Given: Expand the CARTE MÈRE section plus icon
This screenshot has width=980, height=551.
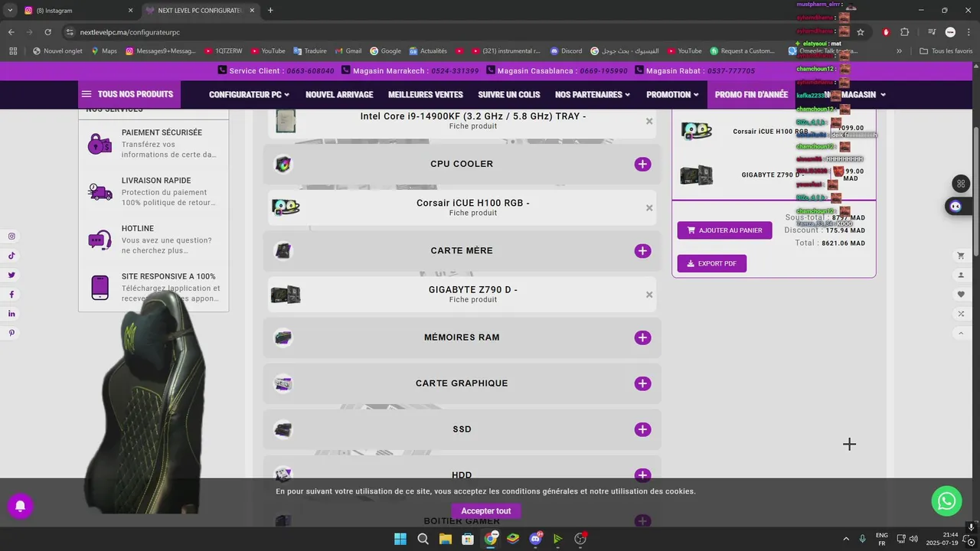Looking at the screenshot, I should [x=642, y=251].
